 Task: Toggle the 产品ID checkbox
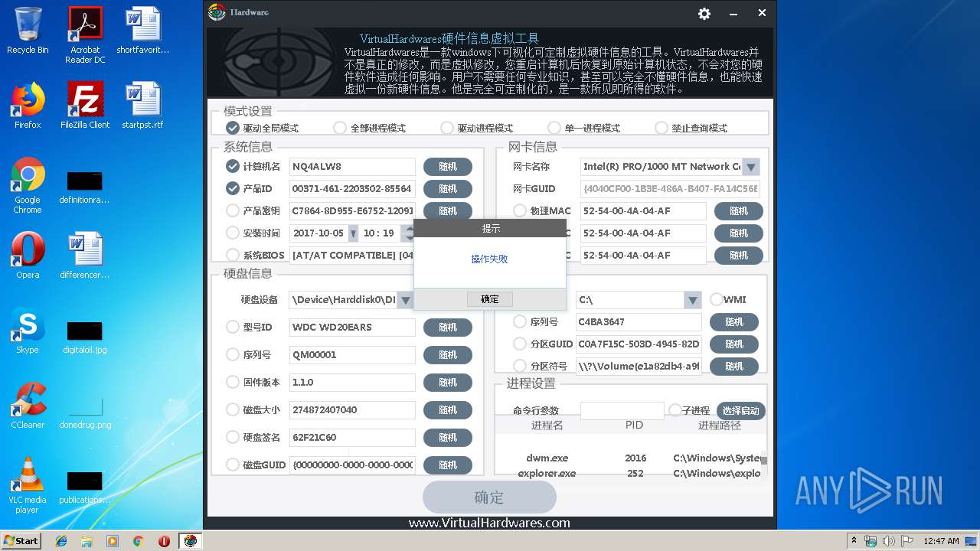point(233,188)
